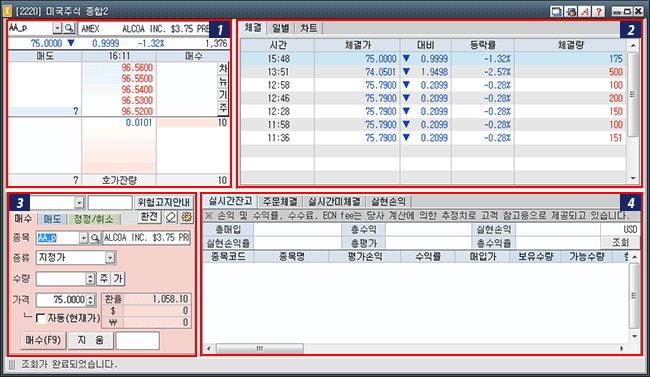The image size is (650, 377).
Task: Toggle the 주 quantity unit button
Action: [x=103, y=279]
